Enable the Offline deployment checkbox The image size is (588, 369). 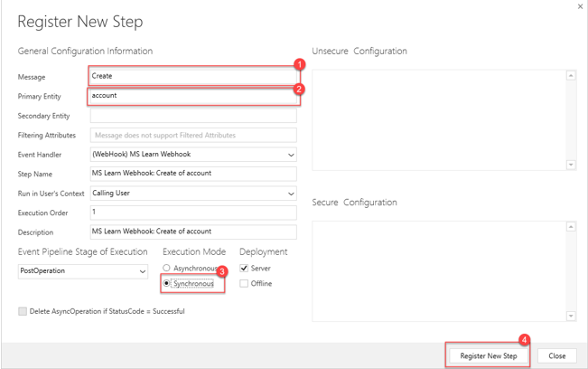pyautogui.click(x=244, y=283)
